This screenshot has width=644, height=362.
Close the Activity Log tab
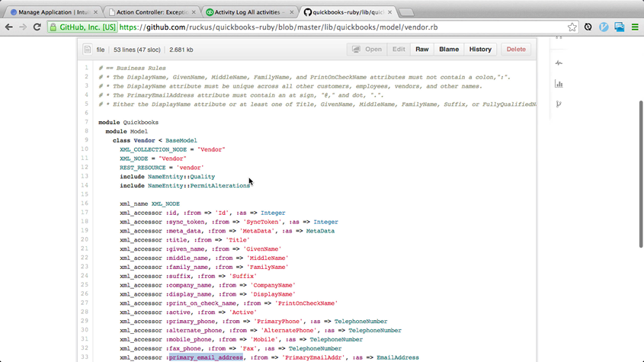click(292, 12)
